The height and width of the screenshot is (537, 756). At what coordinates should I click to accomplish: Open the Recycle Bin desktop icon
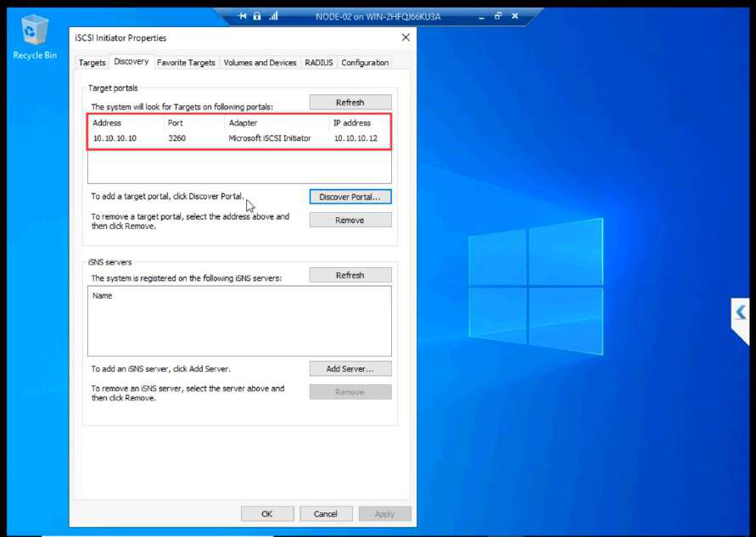tap(35, 37)
